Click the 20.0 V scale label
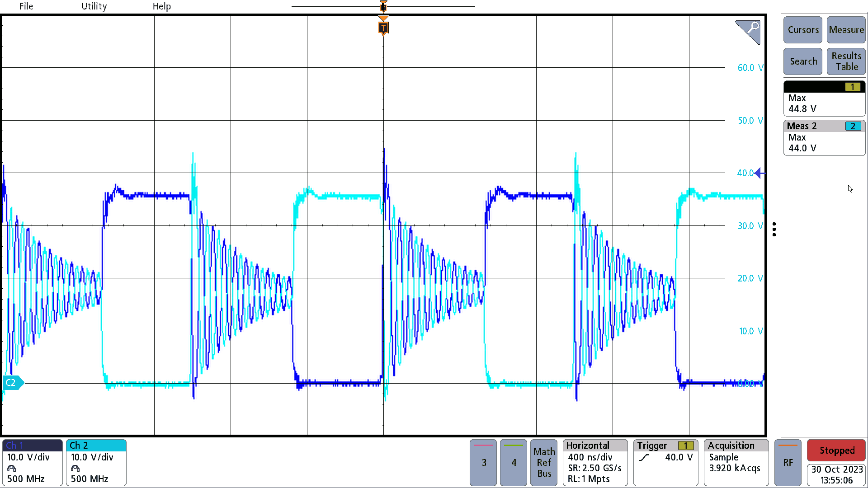 coord(750,278)
